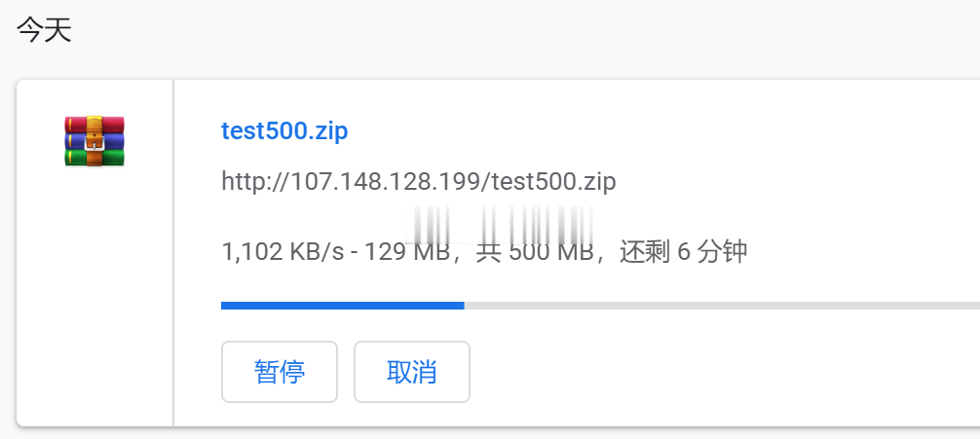Open the http://107.148.128.199/test500.zip source URL
980x439 pixels.
(419, 182)
